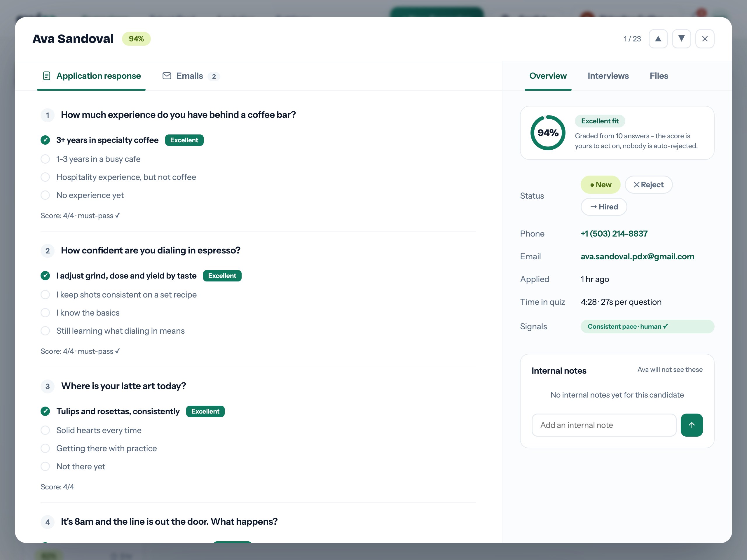Click '4:28 · 27s per question' quiz time
The image size is (747, 560).
point(621,302)
